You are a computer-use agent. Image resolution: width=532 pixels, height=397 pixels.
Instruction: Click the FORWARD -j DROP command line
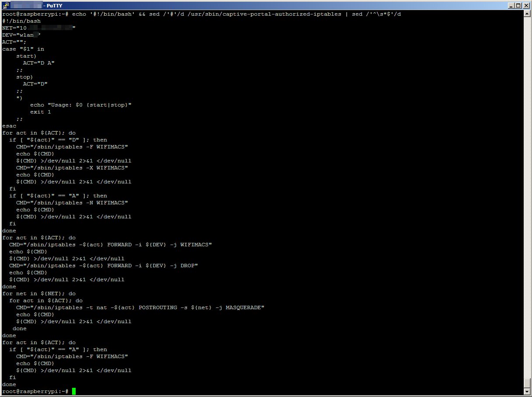[104, 266]
